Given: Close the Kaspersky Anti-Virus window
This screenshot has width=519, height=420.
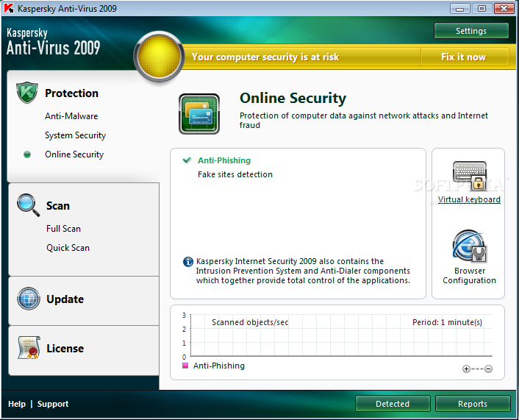Looking at the screenshot, I should [504, 8].
